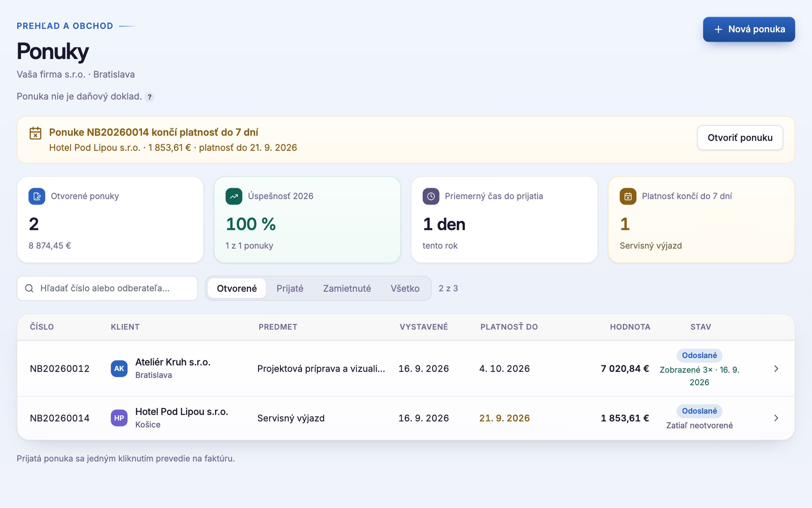Click the AK avatar for Ateliér Kruh
Image resolution: width=812 pixels, height=508 pixels.
(119, 369)
